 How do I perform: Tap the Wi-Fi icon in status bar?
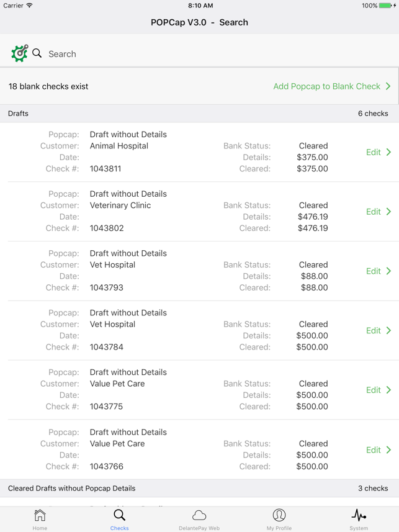[x=29, y=6]
